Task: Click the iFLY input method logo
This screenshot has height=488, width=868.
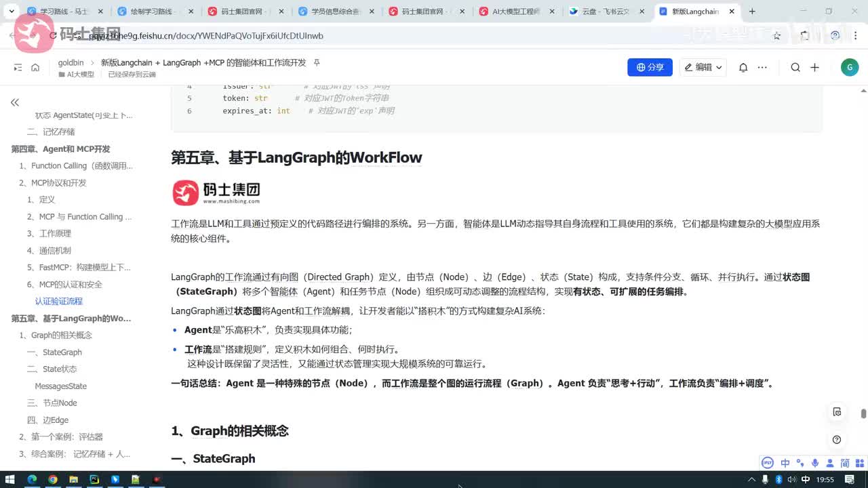Action: 768,463
